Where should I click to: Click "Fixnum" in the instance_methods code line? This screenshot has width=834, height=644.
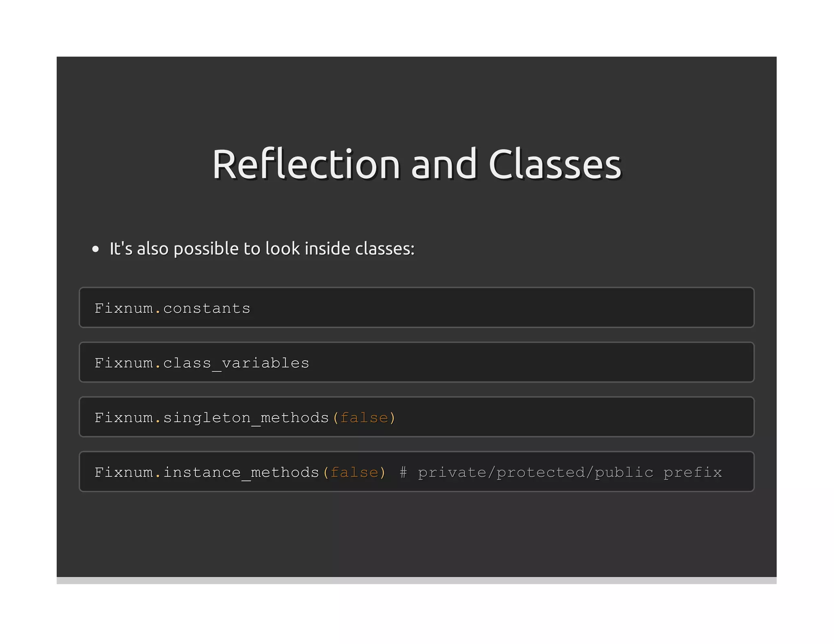124,472
